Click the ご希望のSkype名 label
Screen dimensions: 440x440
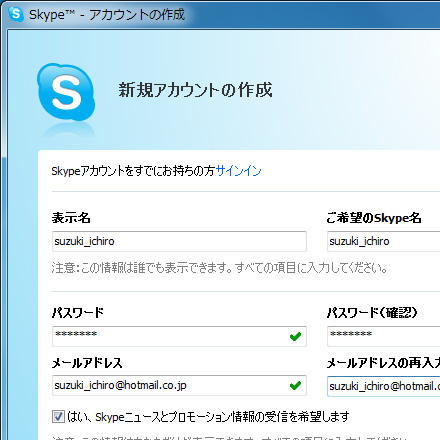374,218
